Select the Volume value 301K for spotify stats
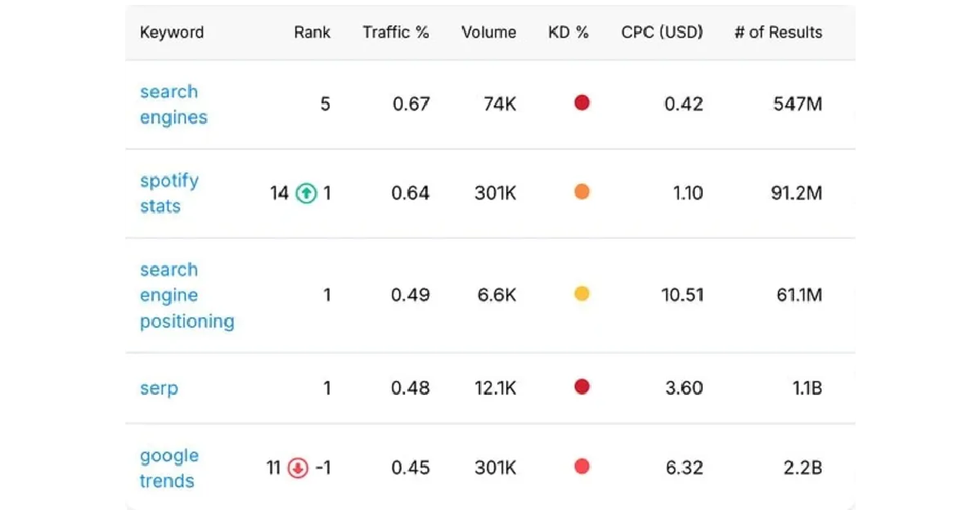This screenshot has width=980, height=510. (x=495, y=193)
